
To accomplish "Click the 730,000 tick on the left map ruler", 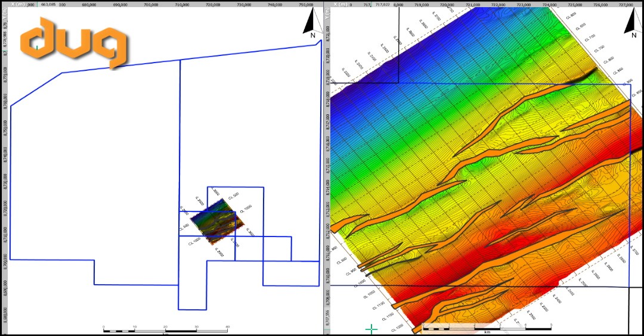I will coord(244,5).
